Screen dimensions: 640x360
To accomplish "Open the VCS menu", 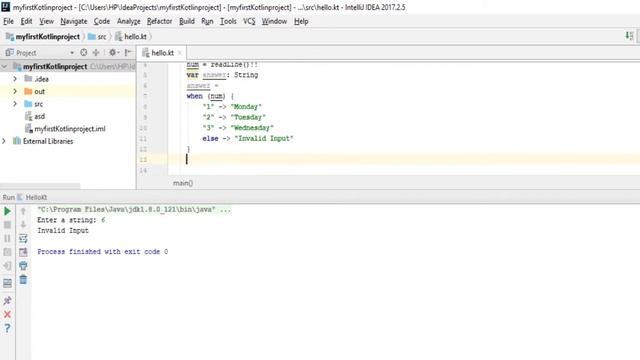I will point(249,21).
